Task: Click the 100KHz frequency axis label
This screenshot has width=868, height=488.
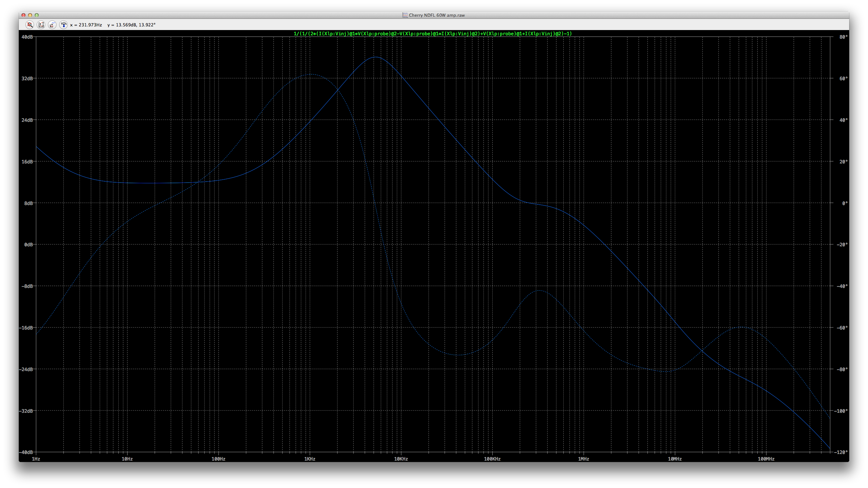Action: click(x=492, y=459)
